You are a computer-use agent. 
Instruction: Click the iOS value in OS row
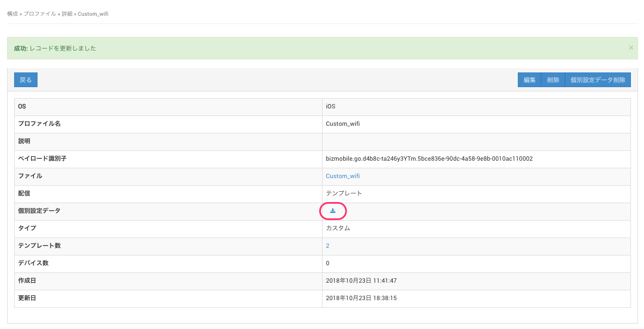click(x=331, y=106)
